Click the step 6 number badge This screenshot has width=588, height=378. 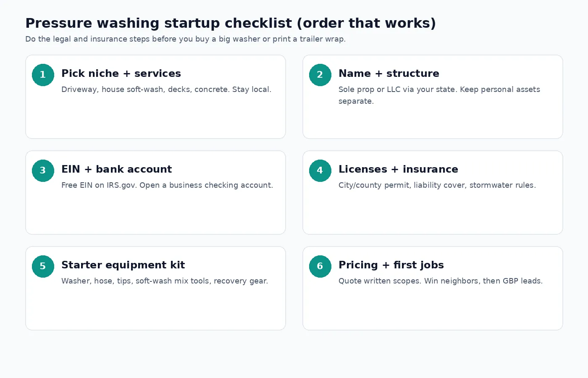(320, 266)
